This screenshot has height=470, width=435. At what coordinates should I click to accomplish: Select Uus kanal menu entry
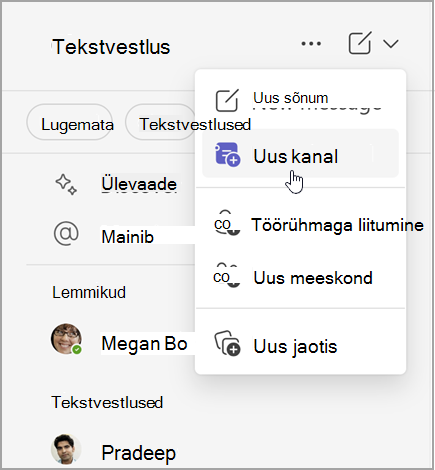pos(300,154)
